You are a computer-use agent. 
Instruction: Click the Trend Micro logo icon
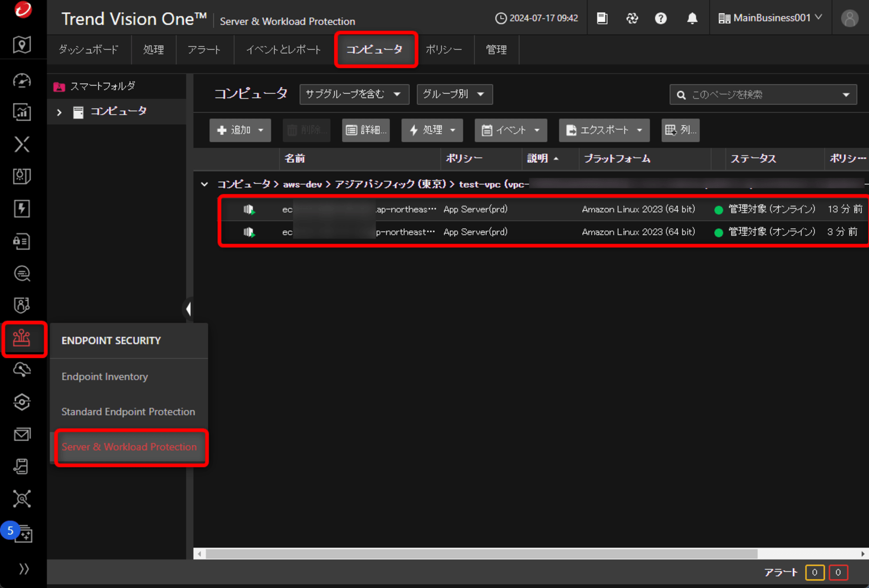tap(23, 10)
